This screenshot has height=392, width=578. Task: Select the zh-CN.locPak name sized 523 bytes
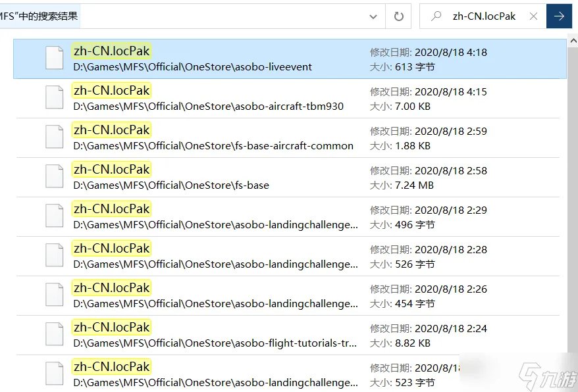[x=111, y=367]
